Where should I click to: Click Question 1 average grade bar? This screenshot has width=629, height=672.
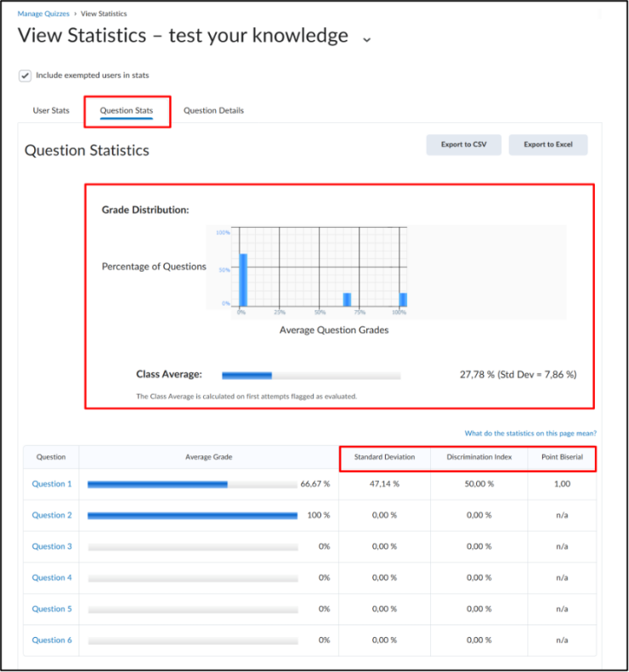[192, 484]
